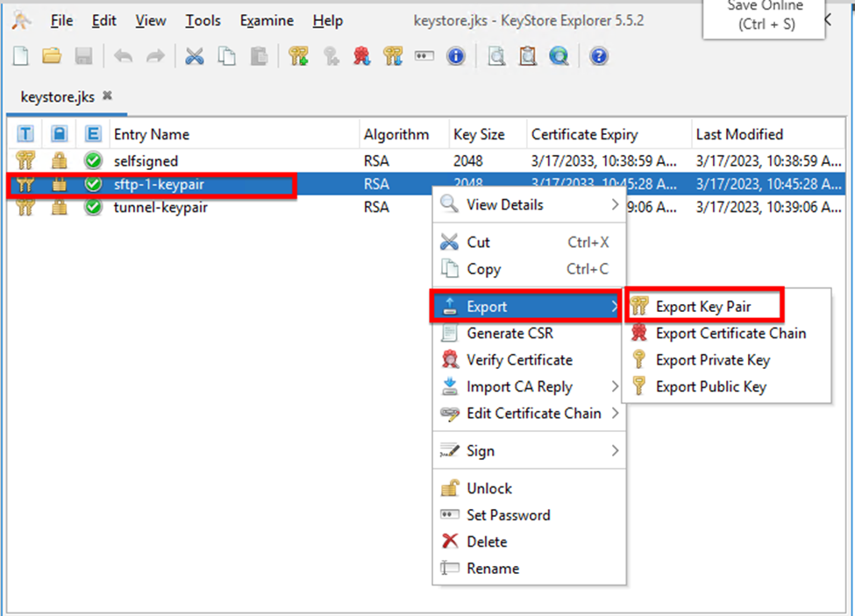This screenshot has width=855, height=616.
Task: Click the Open keystore folder icon
Action: pyautogui.click(x=52, y=57)
